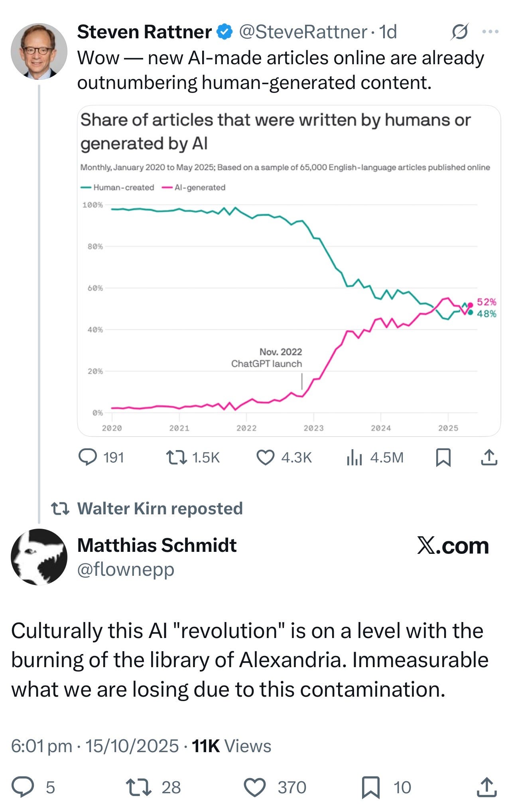View analytics for Rattner's post
Image resolution: width=512 pixels, height=812 pixels.
tap(354, 457)
